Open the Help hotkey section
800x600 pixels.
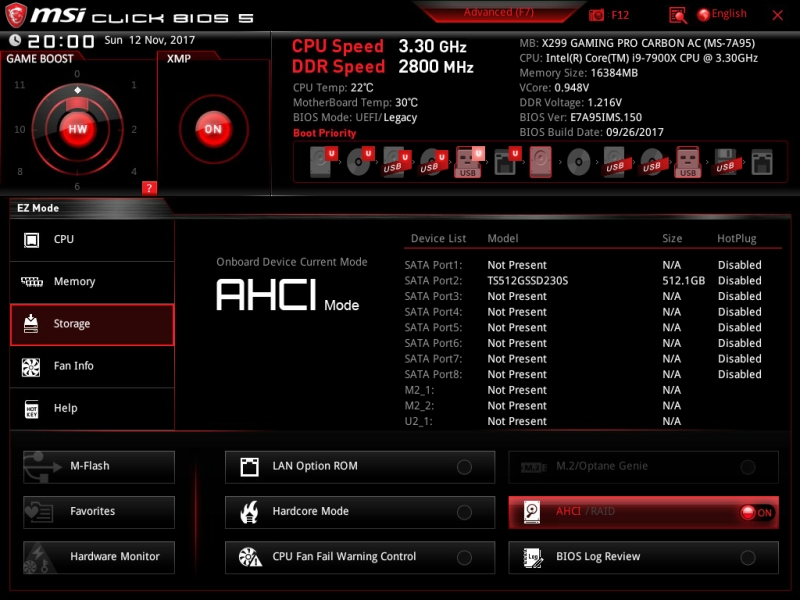point(92,409)
